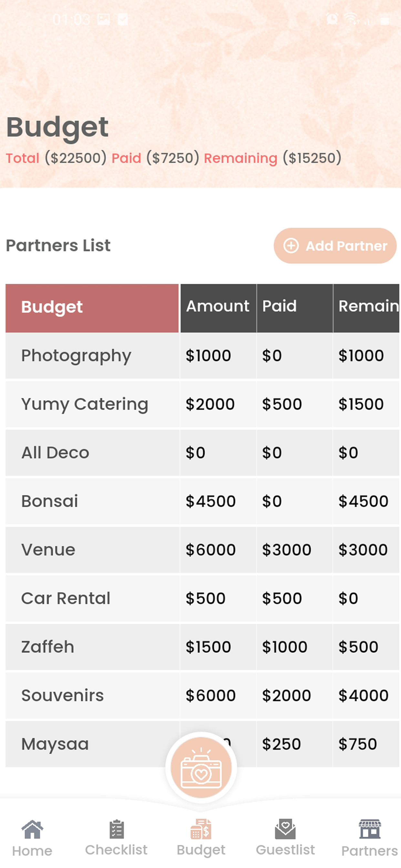Select the Venue budget row

point(202,550)
